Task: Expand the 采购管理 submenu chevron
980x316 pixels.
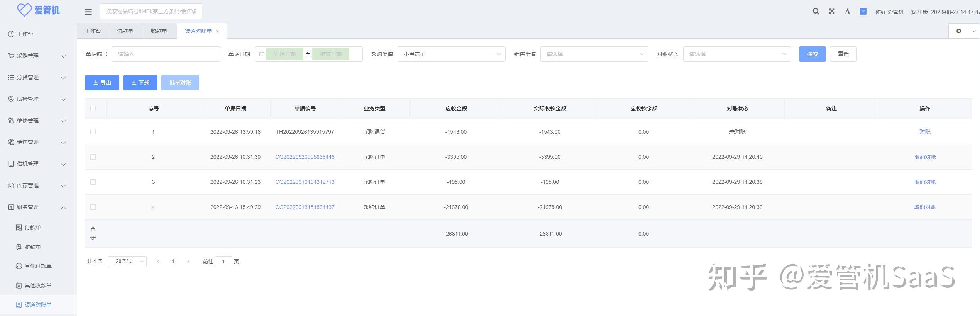Action: [63, 56]
